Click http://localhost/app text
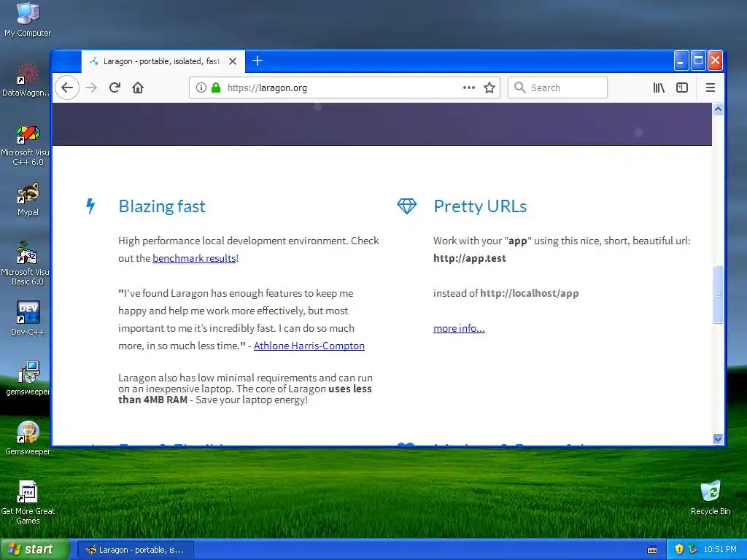Viewport: 747px width, 560px height. point(530,293)
